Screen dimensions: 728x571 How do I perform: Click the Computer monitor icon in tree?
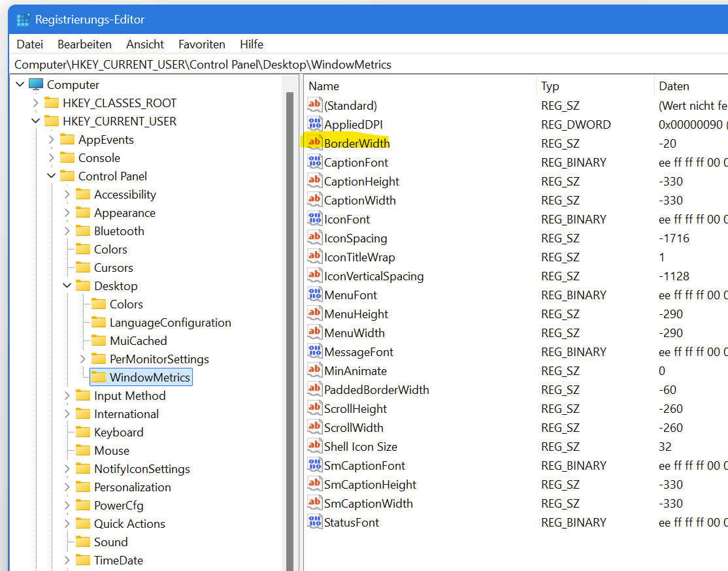coord(36,84)
